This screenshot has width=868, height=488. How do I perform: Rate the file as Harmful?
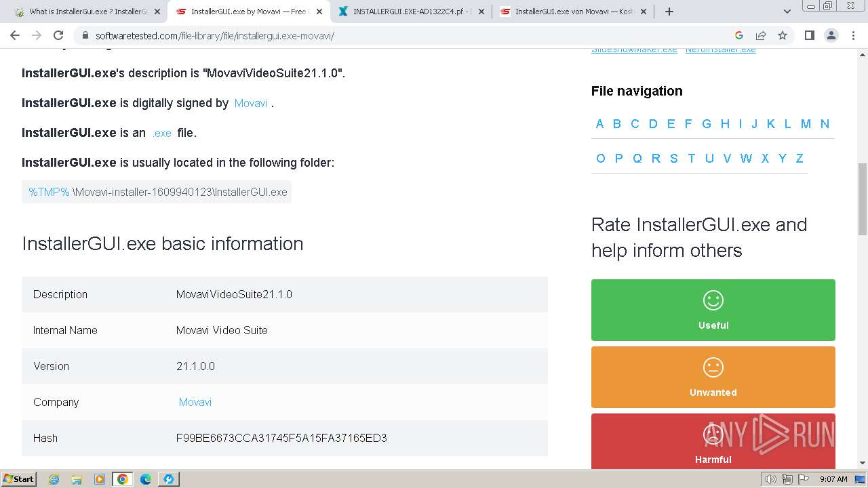coord(713,441)
